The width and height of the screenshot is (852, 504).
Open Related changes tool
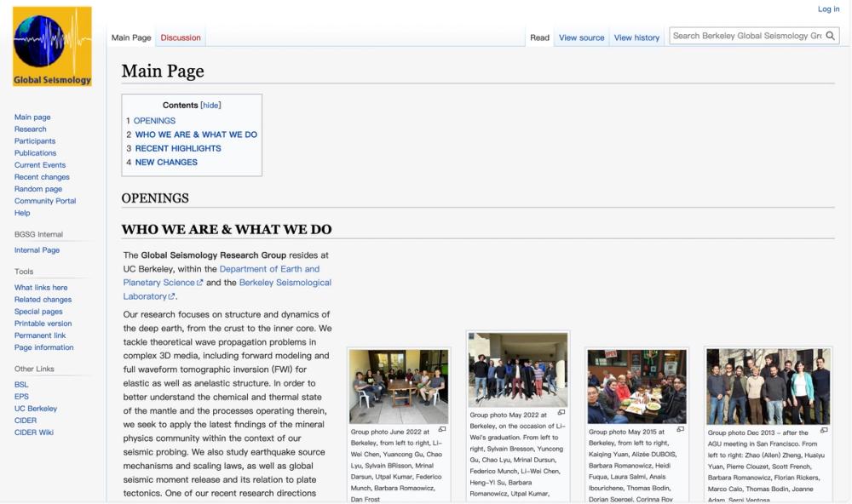pos(43,300)
